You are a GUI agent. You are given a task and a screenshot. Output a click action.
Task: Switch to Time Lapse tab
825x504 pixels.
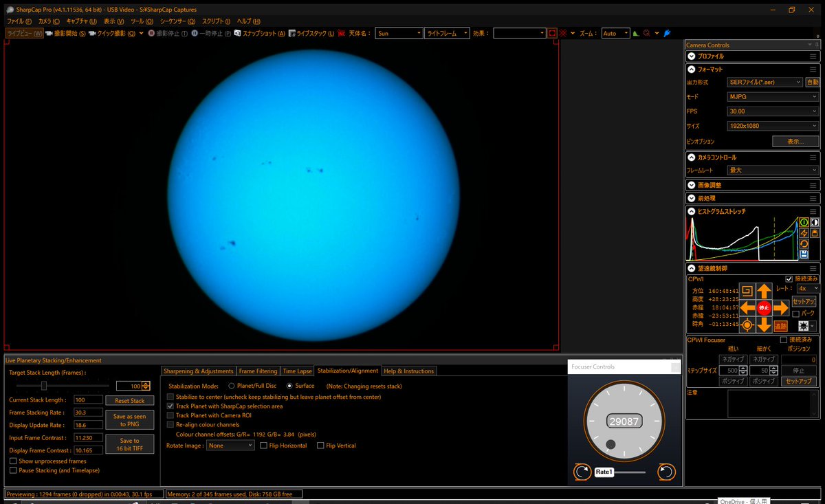(x=298, y=371)
